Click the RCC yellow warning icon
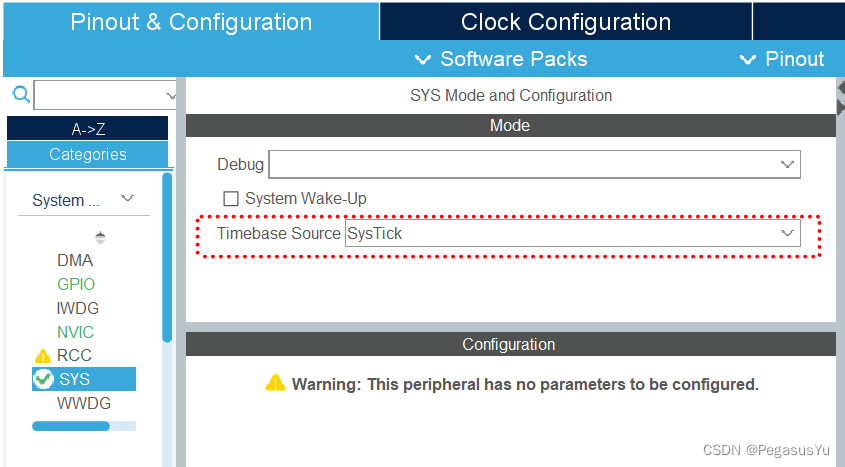 tap(43, 356)
